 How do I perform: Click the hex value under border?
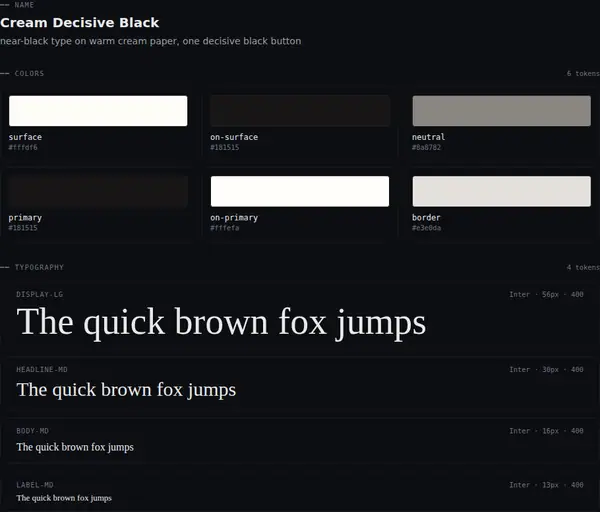coord(426,228)
